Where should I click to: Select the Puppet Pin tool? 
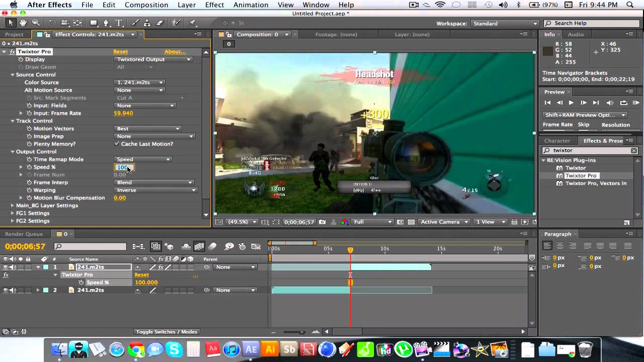pos(193,23)
